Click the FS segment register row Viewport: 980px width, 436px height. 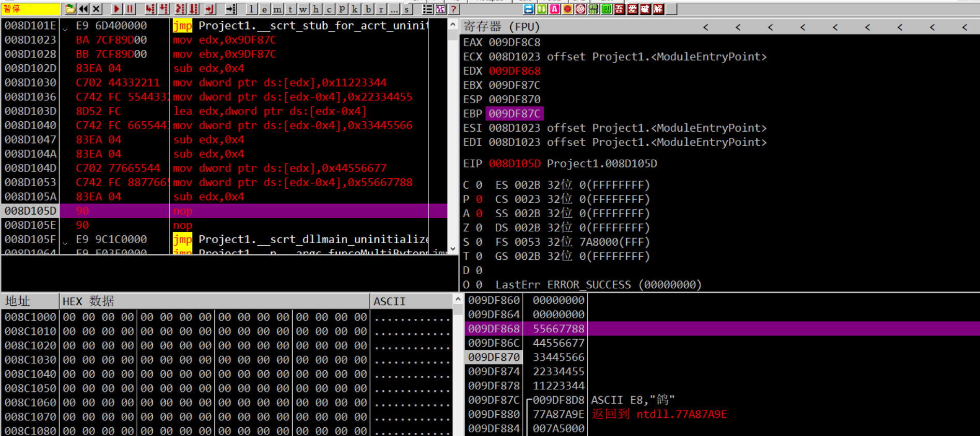(572, 242)
